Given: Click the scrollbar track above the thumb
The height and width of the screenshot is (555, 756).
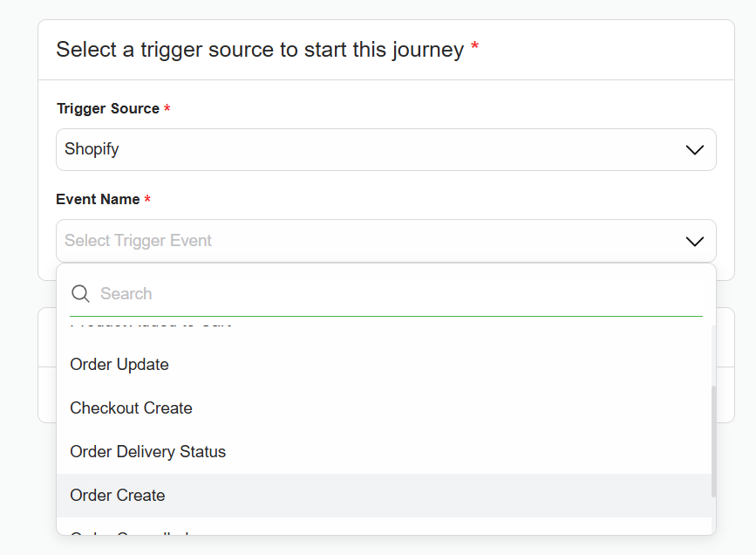Looking at the screenshot, I should 713,353.
